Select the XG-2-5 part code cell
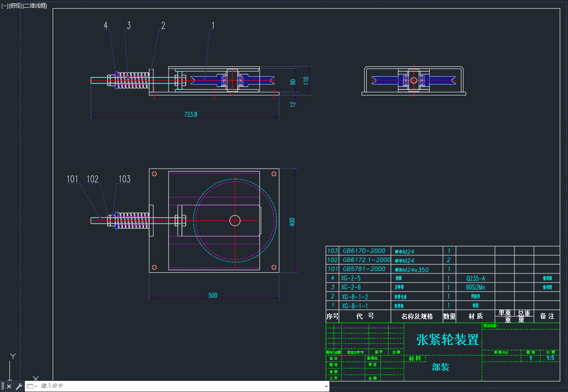This screenshot has width=568, height=392. (351, 278)
